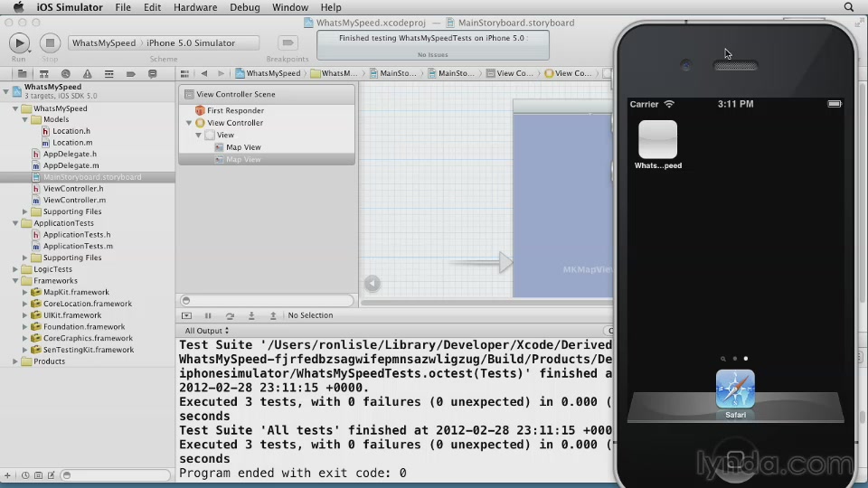
Task: Hide the document outline with round arrow button
Action: (373, 283)
